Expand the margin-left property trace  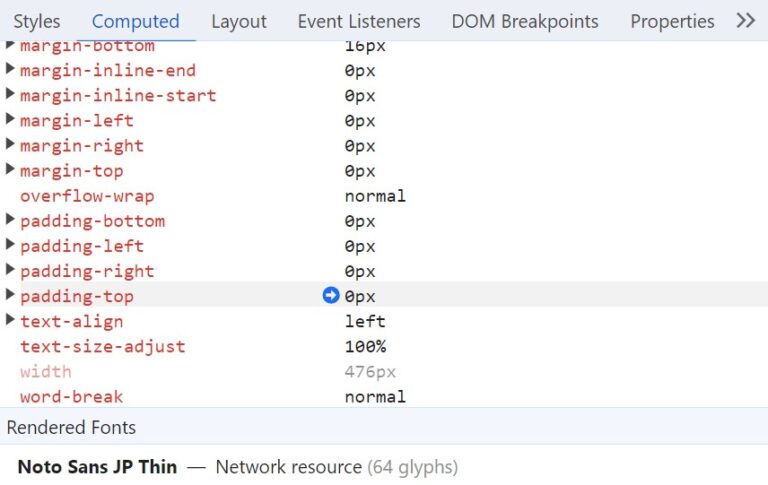click(11, 120)
